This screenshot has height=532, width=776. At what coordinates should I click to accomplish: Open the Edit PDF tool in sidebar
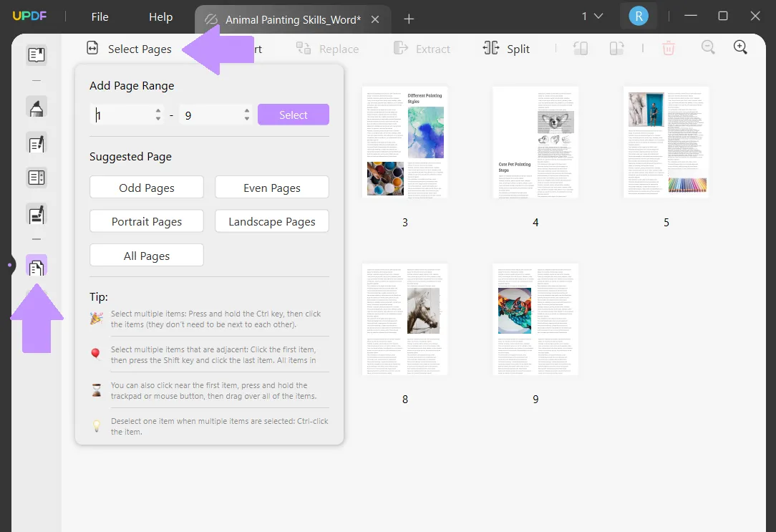tap(36, 143)
